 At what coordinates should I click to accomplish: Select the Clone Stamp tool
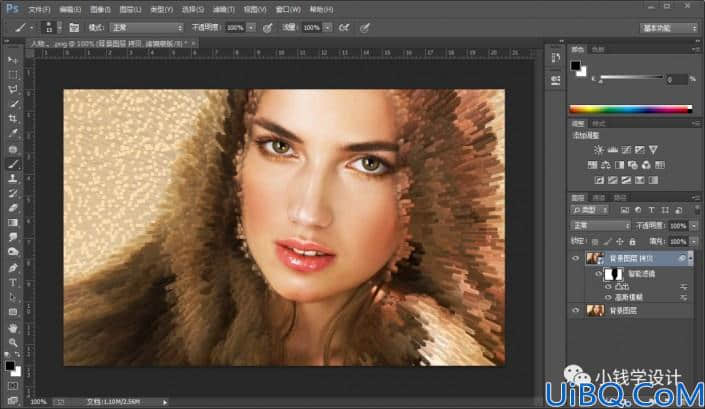click(13, 178)
